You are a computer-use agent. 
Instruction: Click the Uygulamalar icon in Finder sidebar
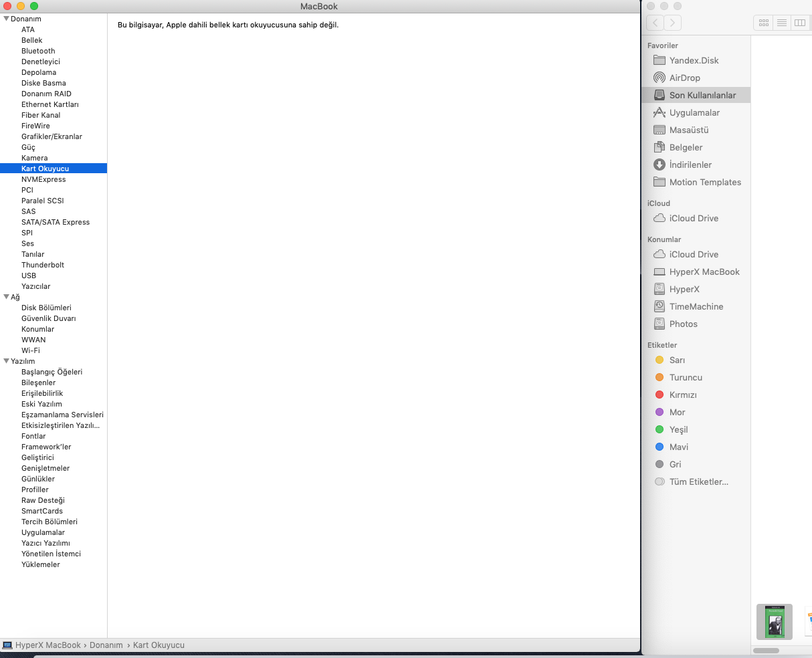tap(659, 112)
